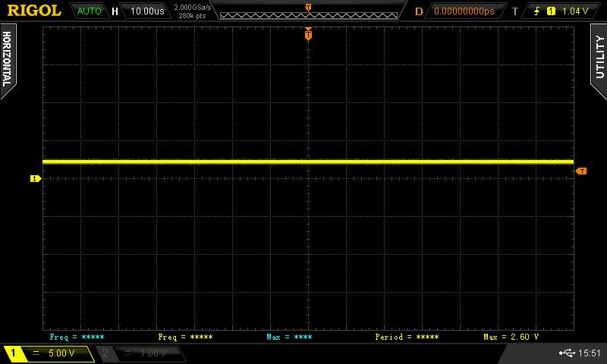Click the waveform memory overview bar

pyautogui.click(x=308, y=13)
